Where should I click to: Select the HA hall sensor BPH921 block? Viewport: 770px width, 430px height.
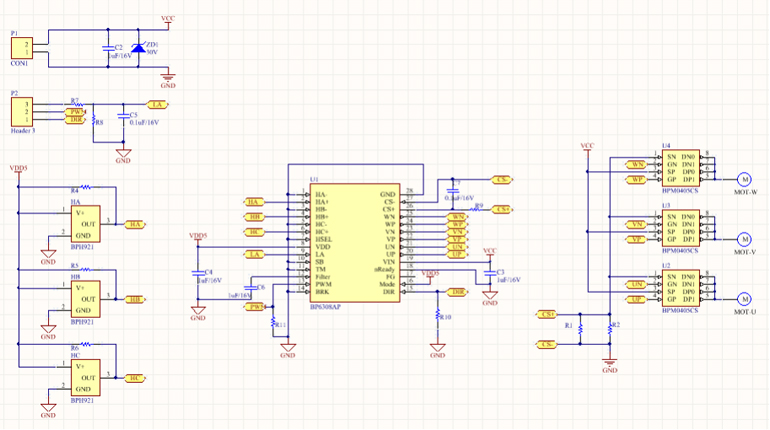tap(88, 224)
